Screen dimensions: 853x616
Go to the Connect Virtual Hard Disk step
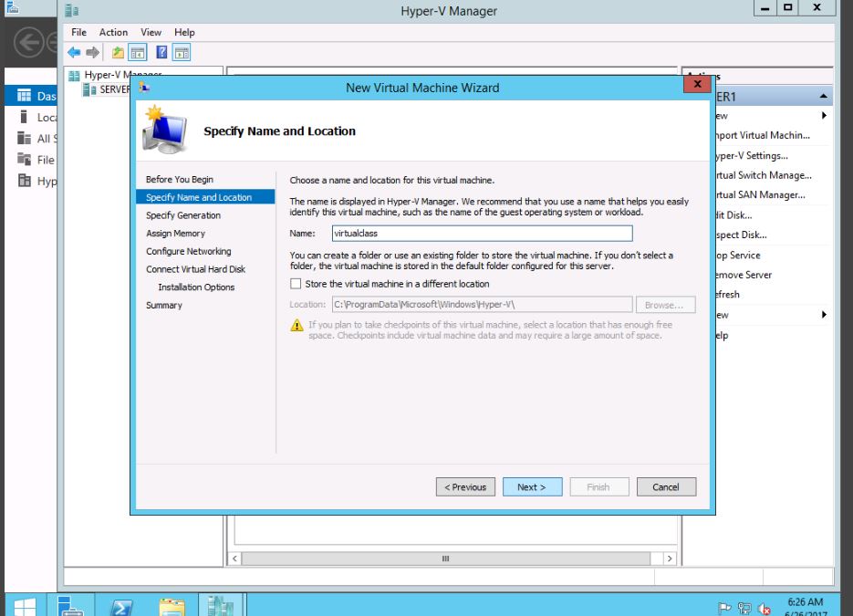click(x=195, y=269)
